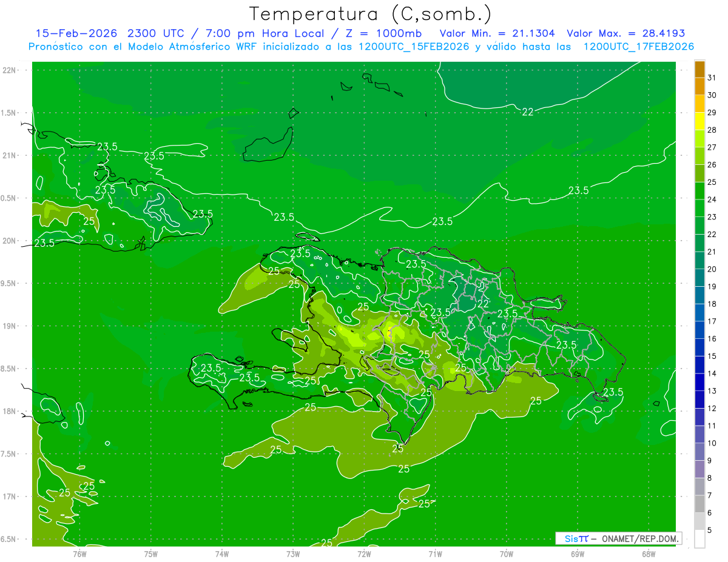Click the "17N" latitude axis label
Image resolution: width=728 pixels, height=562 pixels.
click(8, 497)
